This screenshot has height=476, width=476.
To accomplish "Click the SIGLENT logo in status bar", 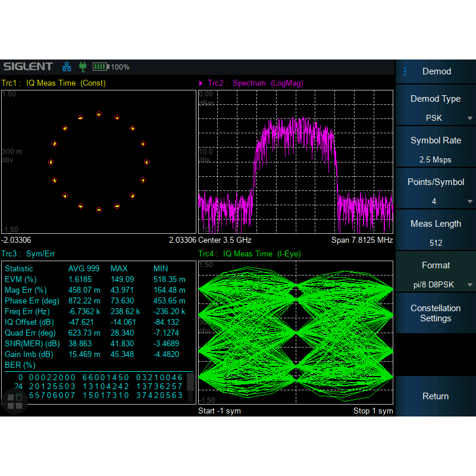I will click(28, 67).
